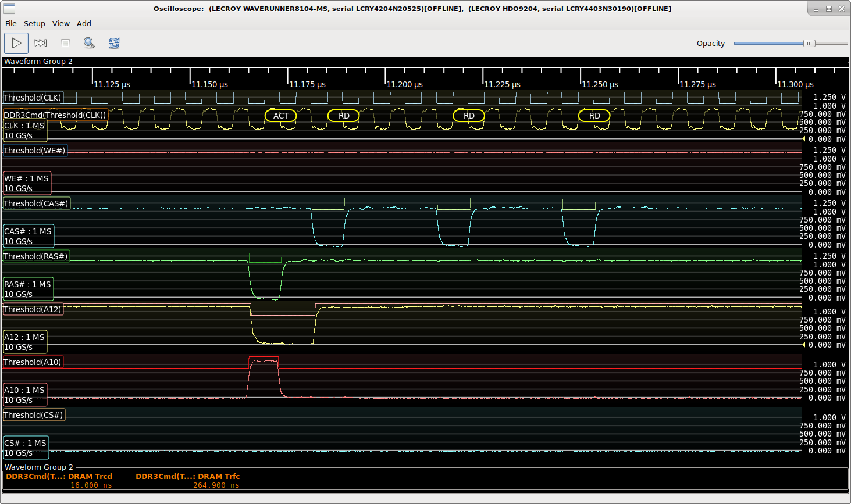Click the 11.200 µs timeline label
851x504 pixels.
pos(405,84)
